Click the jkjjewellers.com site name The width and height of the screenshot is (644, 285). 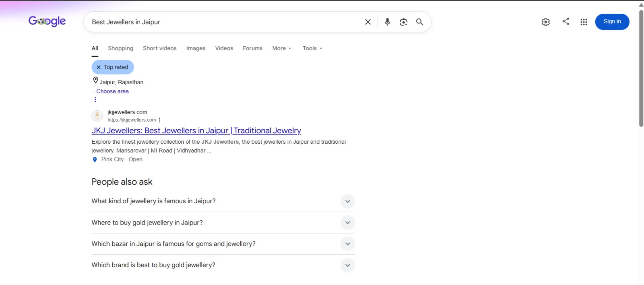pyautogui.click(x=127, y=112)
